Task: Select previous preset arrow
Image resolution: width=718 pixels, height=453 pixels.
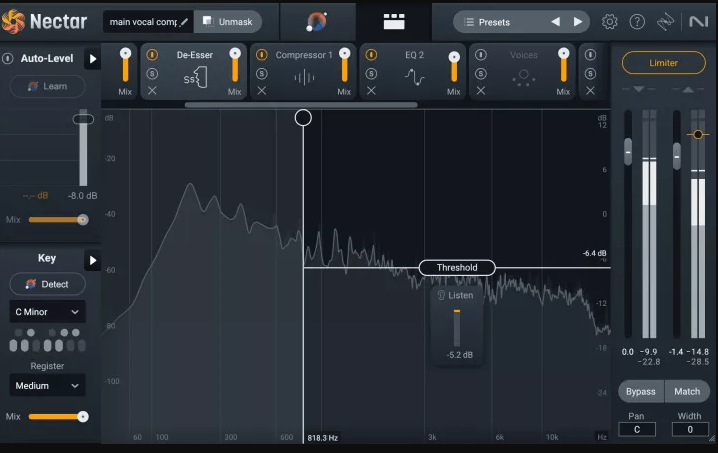Action: pos(555,22)
